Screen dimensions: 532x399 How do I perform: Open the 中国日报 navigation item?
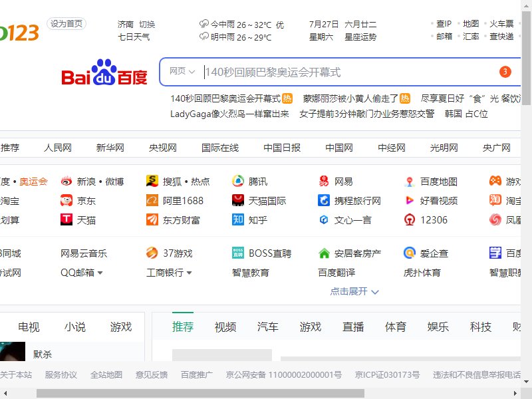[282, 148]
